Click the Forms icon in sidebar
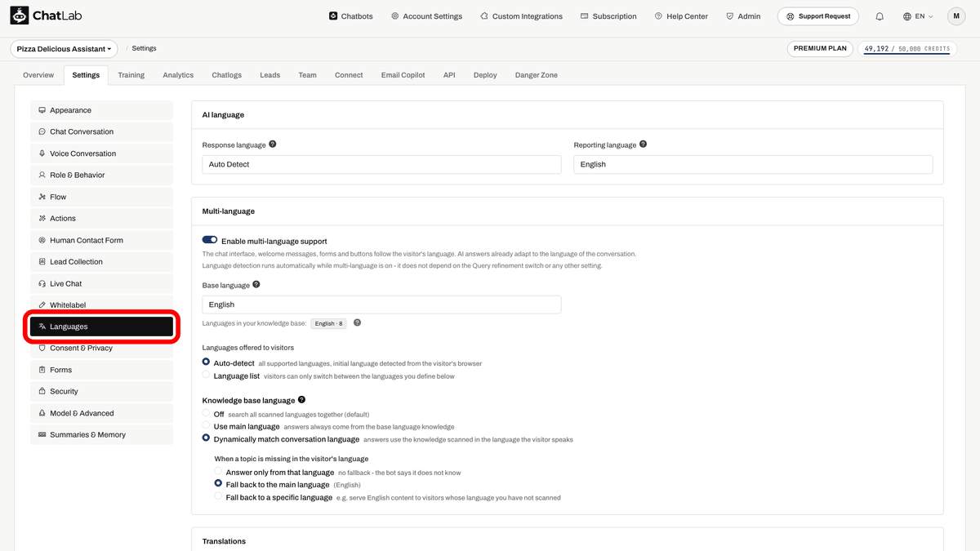This screenshot has width=980, height=551. (42, 370)
